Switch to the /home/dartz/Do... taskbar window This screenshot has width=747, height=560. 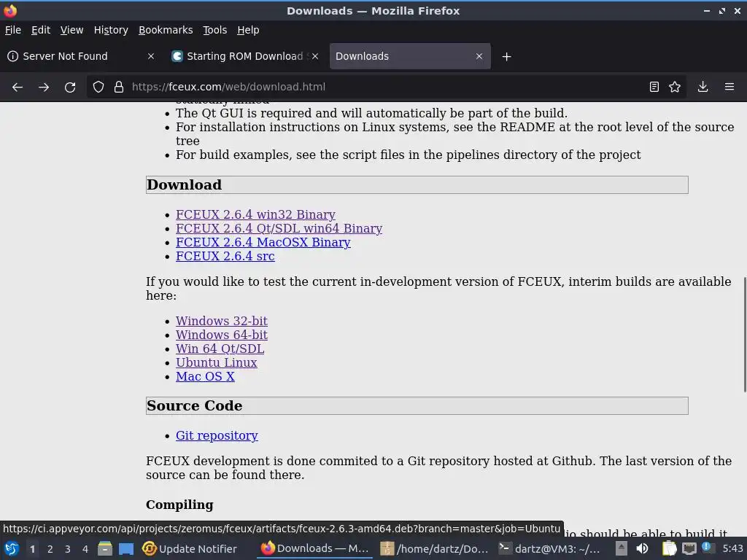point(433,549)
